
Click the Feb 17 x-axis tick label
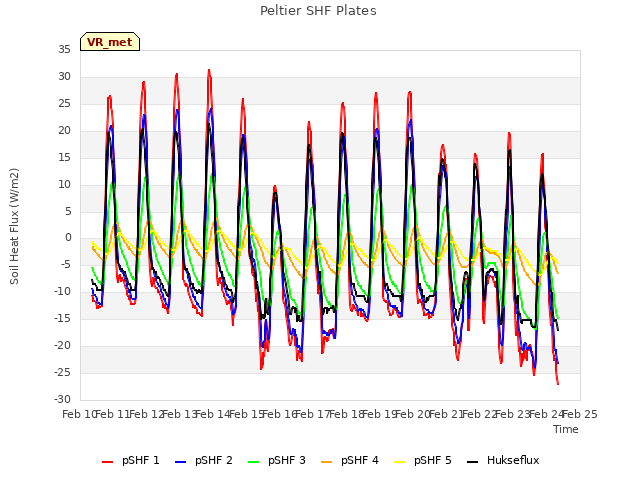[x=312, y=414]
